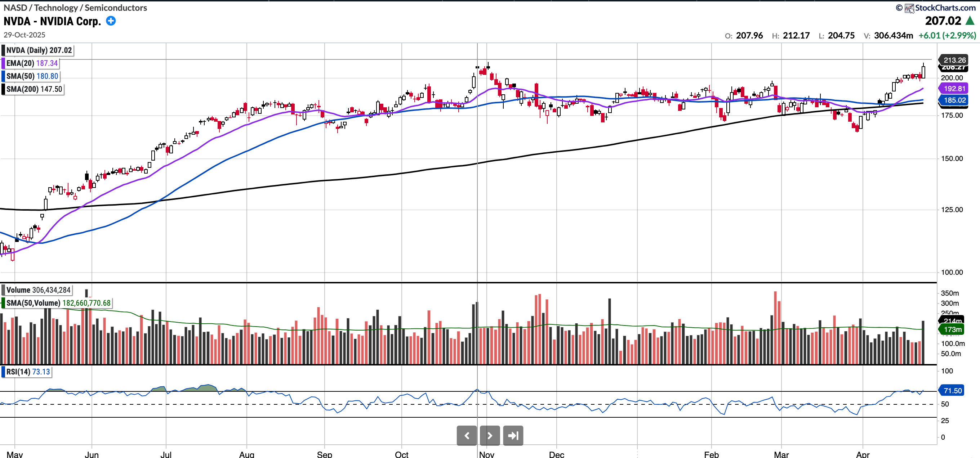Screen dimensions: 980x458
Task: Advance chart with right chevron button
Action: pos(490,436)
